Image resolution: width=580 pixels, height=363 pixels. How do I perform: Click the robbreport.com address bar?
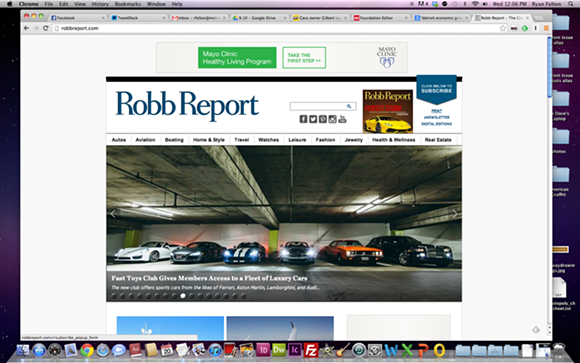pyautogui.click(x=276, y=28)
